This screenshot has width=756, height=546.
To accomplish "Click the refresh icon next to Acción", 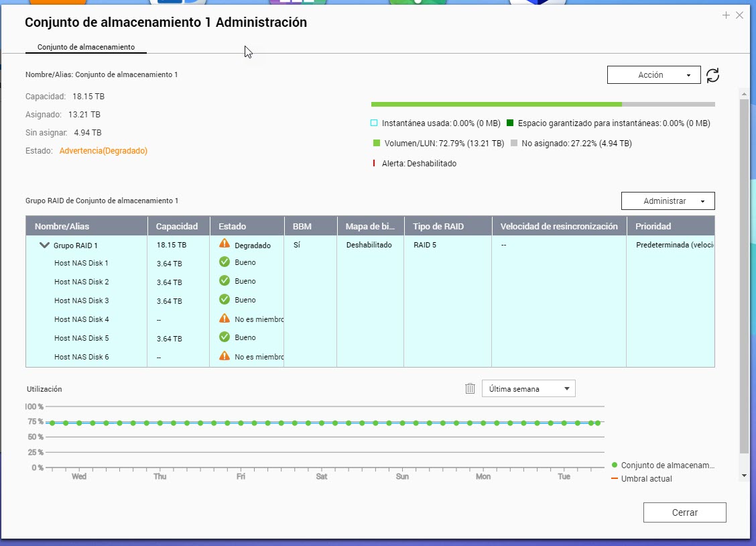I will 713,75.
